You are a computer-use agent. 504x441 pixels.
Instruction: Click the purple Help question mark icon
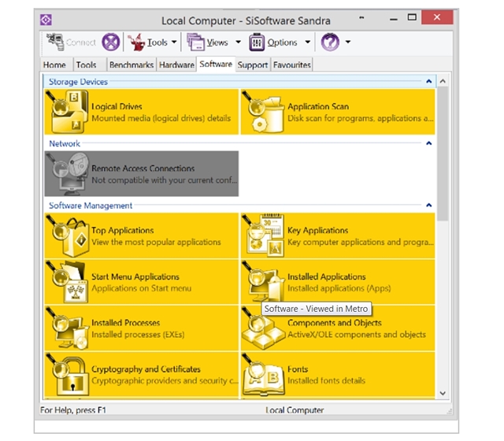click(330, 42)
